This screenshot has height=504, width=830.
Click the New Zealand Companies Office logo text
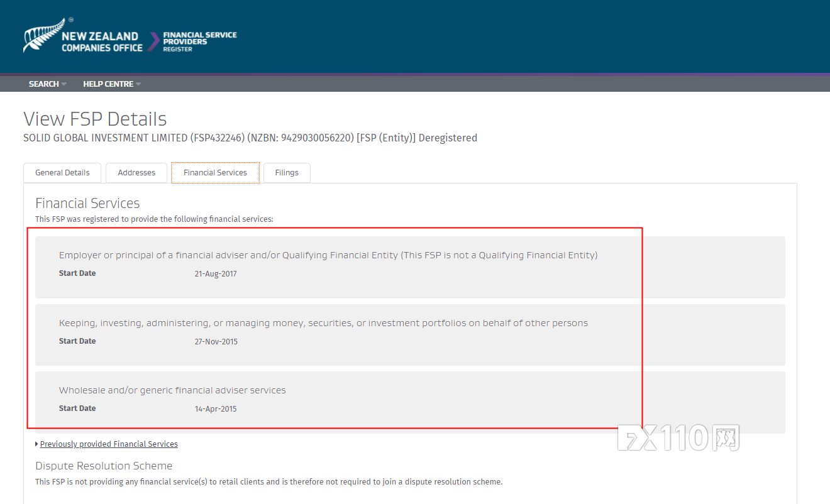(102, 42)
